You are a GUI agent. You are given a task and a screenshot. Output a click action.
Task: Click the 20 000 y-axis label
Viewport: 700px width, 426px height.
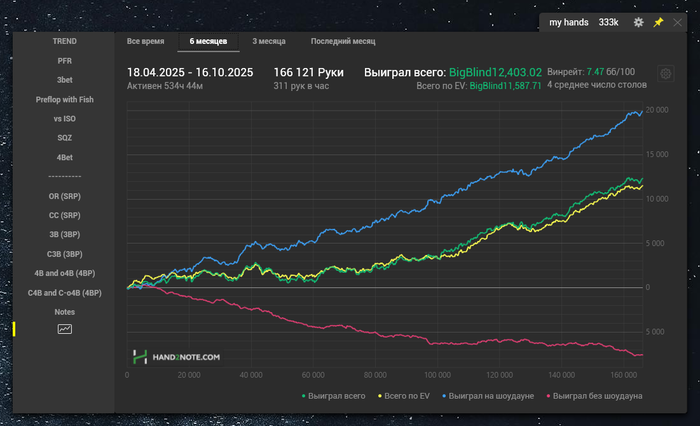coord(657,110)
